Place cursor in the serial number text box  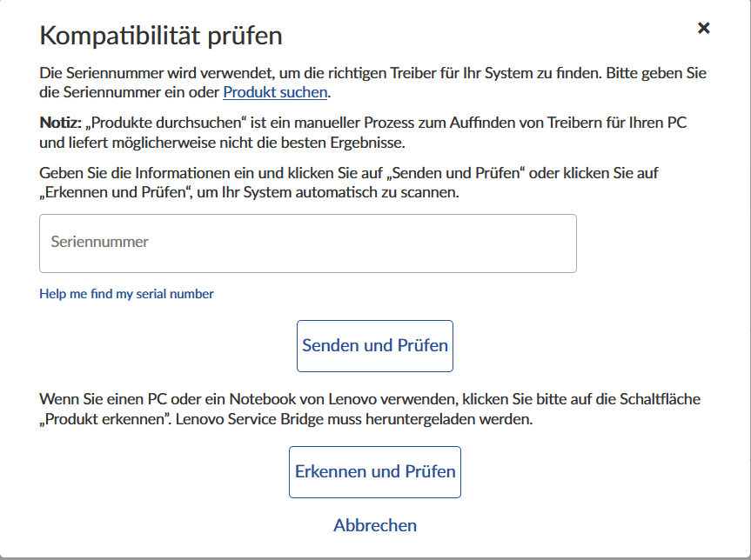tap(308, 243)
